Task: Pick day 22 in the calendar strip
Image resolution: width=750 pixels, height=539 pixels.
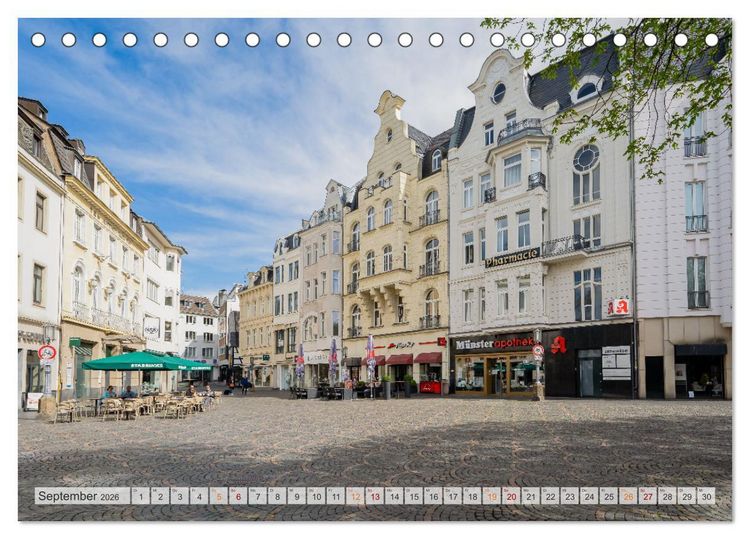Action: (x=551, y=496)
